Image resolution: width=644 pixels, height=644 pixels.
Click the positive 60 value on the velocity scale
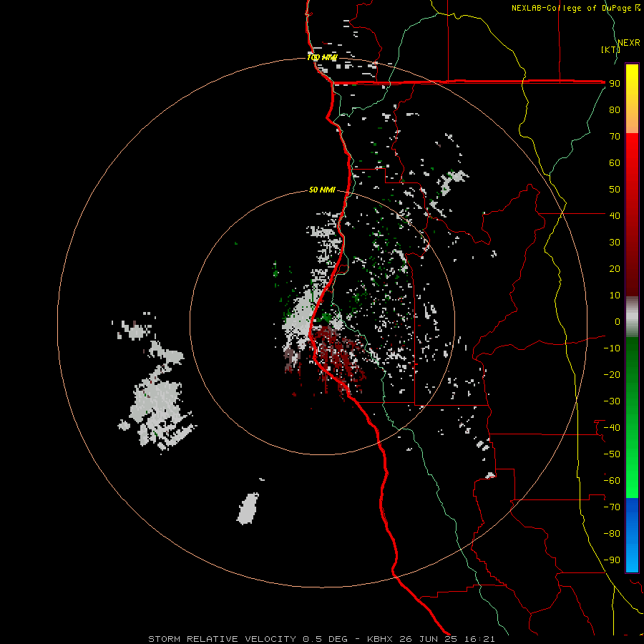click(615, 162)
